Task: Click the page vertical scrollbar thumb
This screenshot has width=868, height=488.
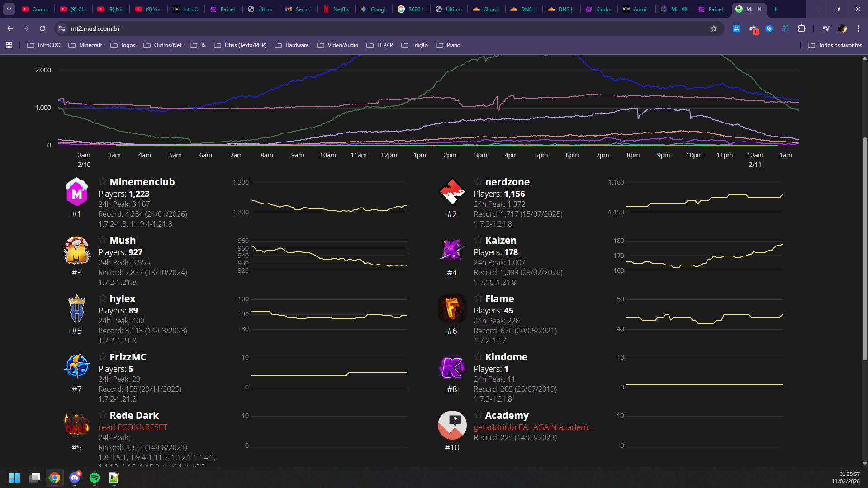Action: (865, 249)
